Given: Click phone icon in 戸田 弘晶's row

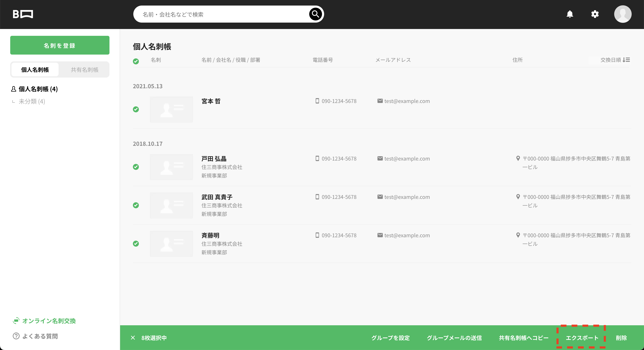Looking at the screenshot, I should tap(317, 158).
